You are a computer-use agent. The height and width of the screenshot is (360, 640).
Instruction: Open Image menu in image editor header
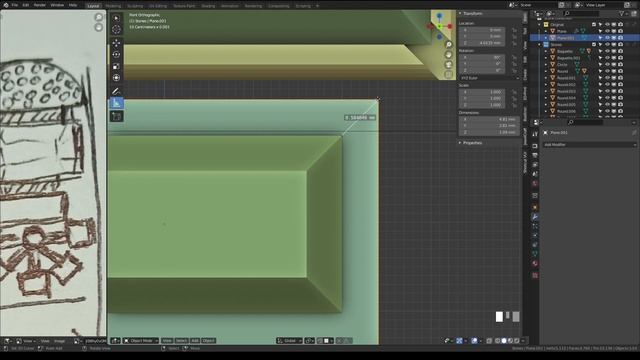click(60, 341)
